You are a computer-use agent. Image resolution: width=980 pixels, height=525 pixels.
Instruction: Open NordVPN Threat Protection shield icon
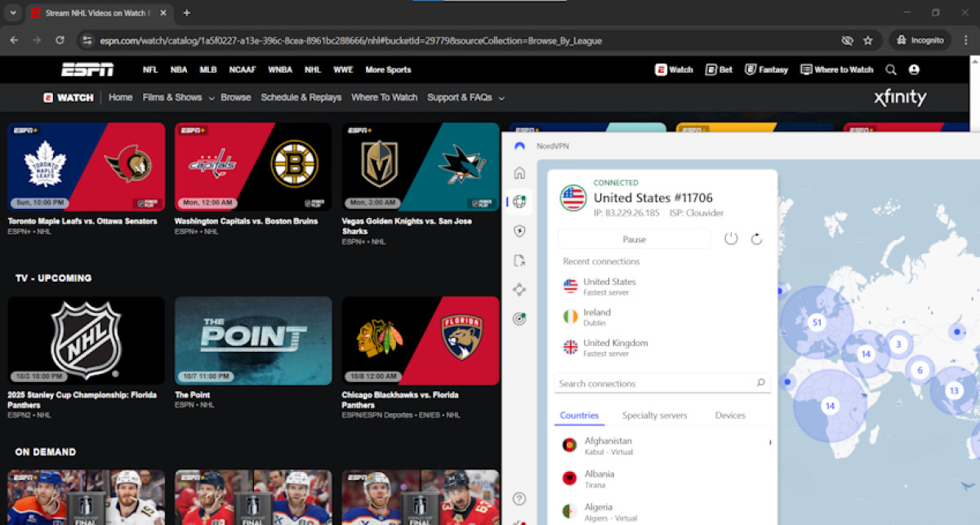click(519, 231)
